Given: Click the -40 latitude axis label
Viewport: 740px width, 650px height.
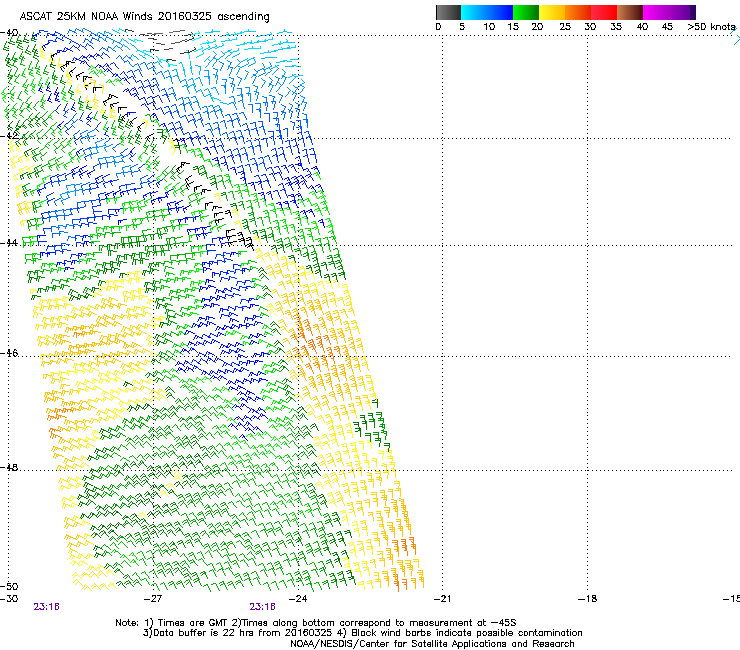Looking at the screenshot, I should click(x=9, y=32).
